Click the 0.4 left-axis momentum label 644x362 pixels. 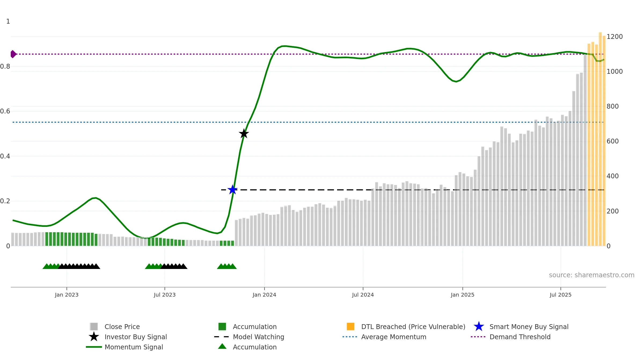(x=5, y=156)
